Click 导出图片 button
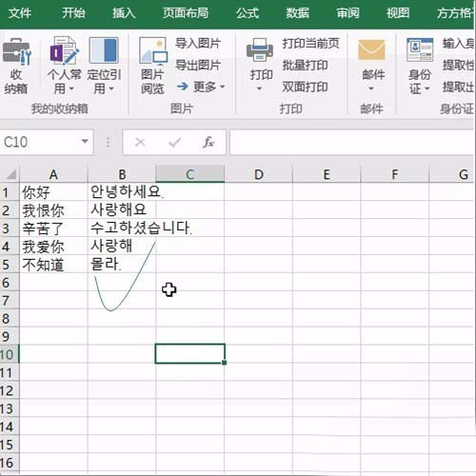Screen dimensions: 476x476 pyautogui.click(x=198, y=65)
